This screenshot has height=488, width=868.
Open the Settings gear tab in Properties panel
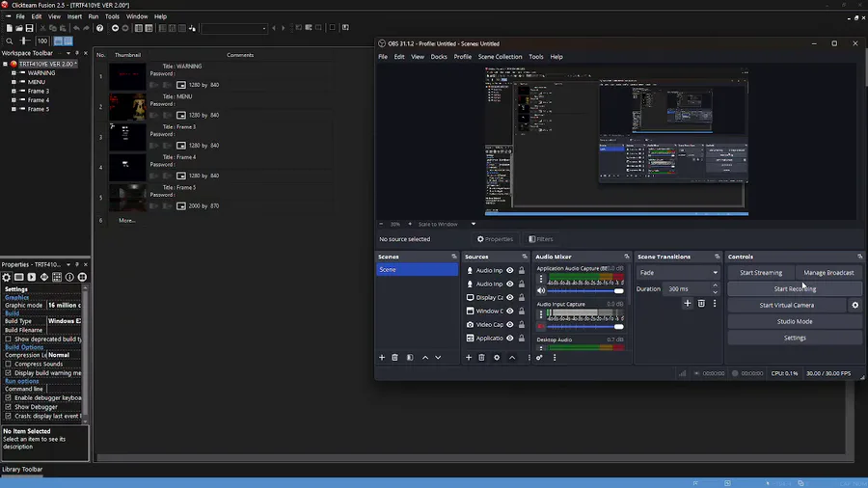click(x=7, y=277)
